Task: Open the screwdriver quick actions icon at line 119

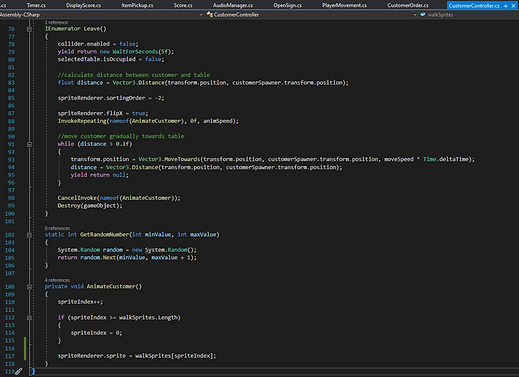Action: tap(19, 371)
